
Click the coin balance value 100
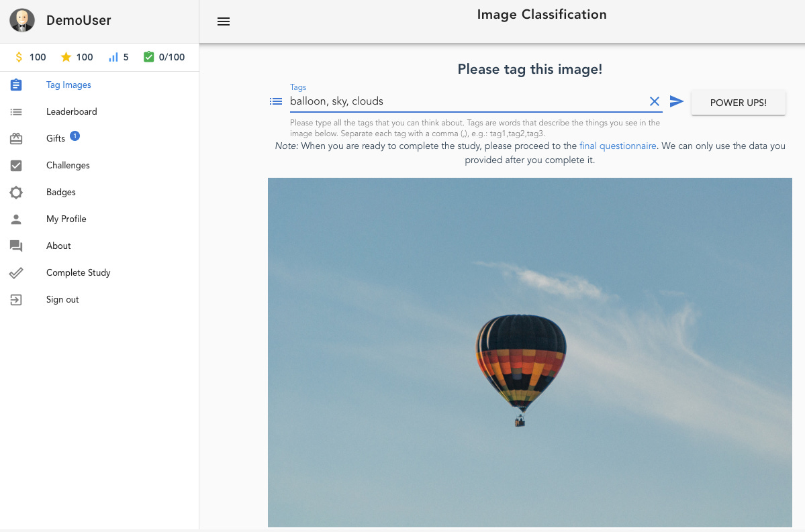(x=38, y=57)
